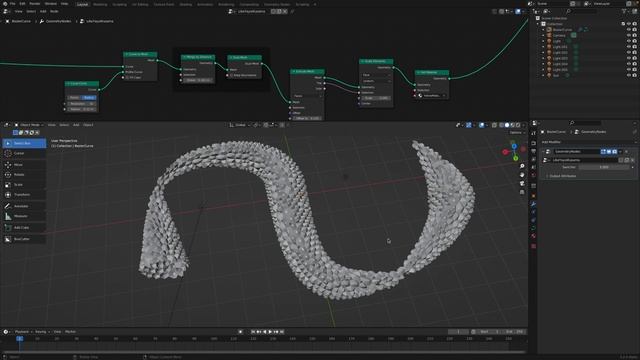This screenshot has width=640, height=360.
Task: Open the Render properties tab
Action: (x=533, y=144)
